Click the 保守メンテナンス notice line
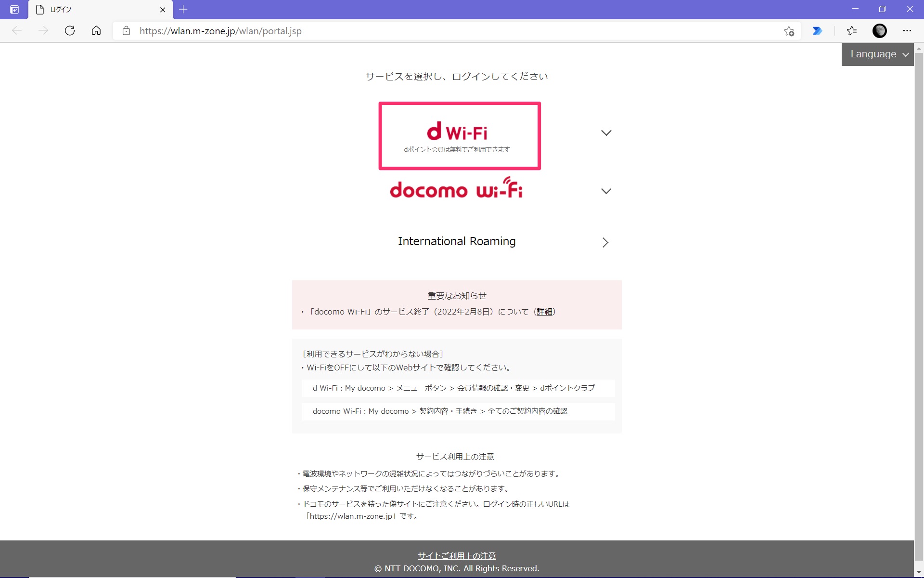Viewport: 924px width, 578px height. [404, 488]
